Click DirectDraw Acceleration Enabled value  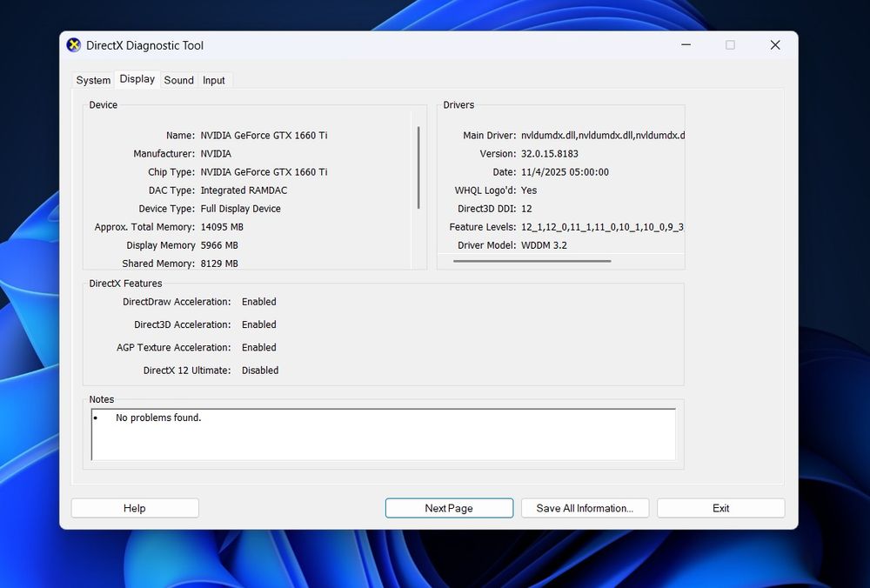(x=258, y=302)
